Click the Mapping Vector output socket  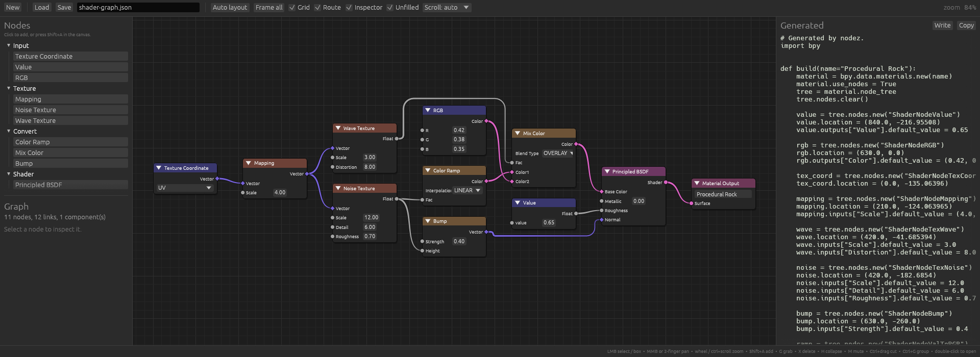click(x=307, y=174)
